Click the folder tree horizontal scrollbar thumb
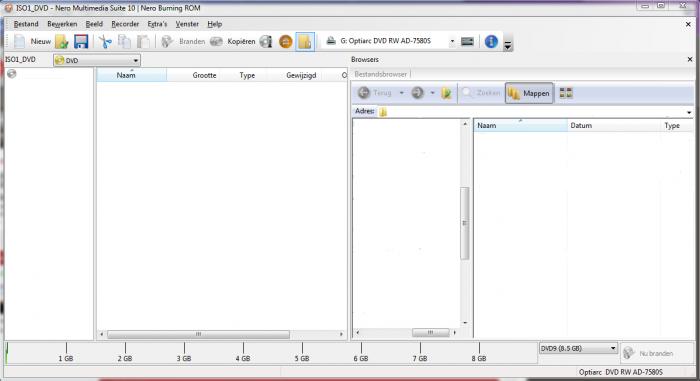Screen dimensions: 700x381 430,332
